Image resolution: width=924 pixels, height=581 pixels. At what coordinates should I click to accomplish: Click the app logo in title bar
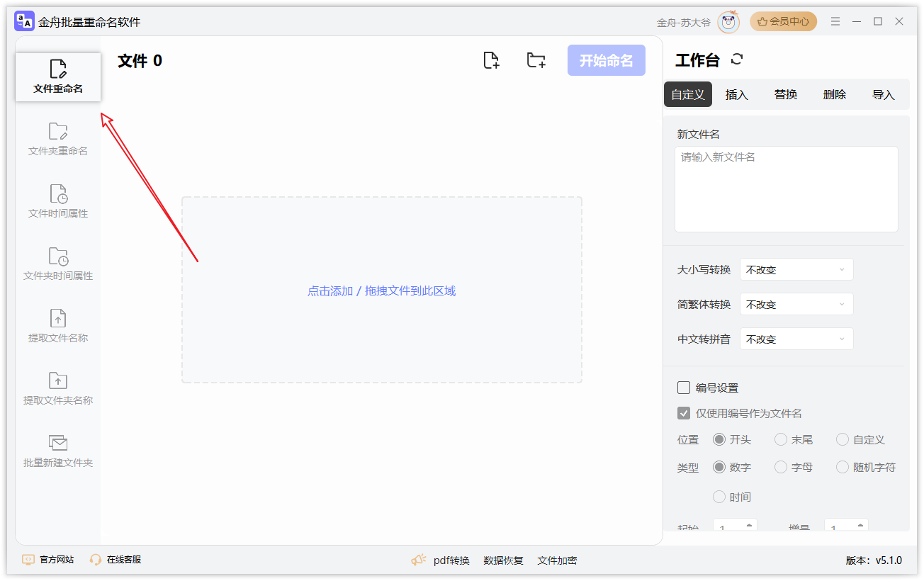(x=24, y=22)
